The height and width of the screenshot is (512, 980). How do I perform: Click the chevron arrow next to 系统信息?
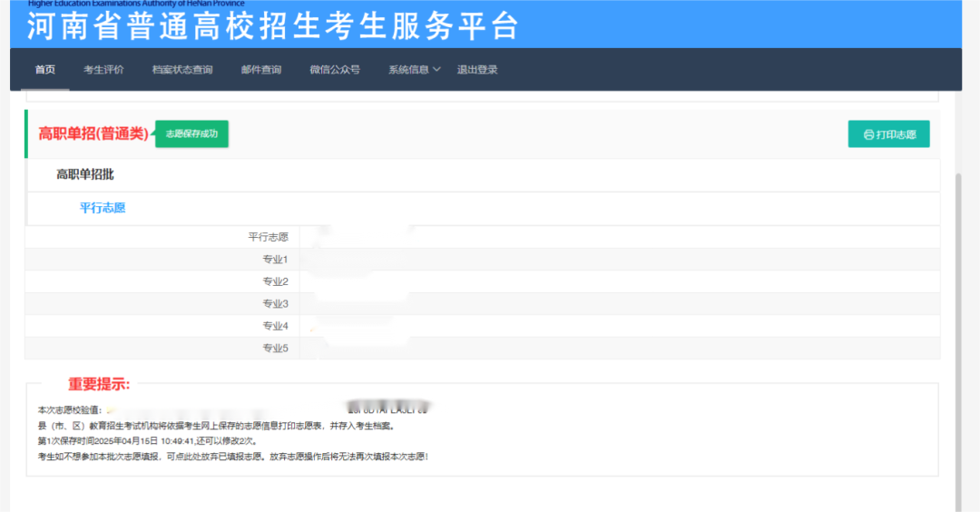pyautogui.click(x=436, y=69)
